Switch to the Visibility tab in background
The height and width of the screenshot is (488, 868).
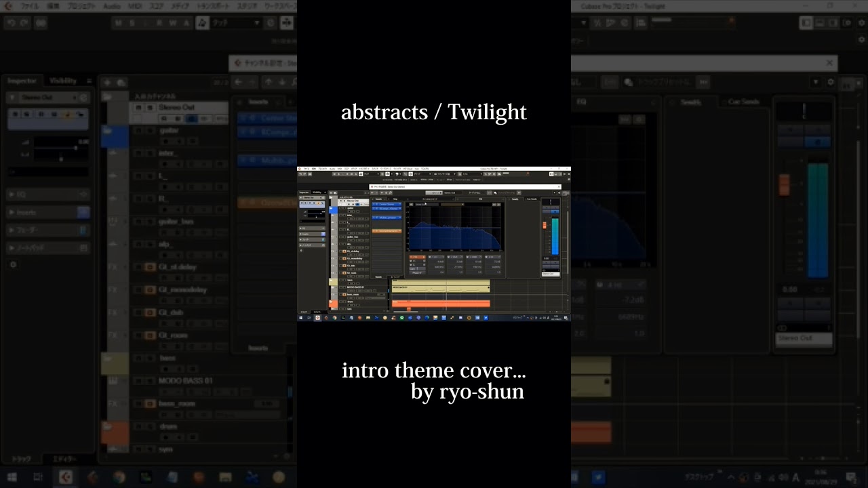tap(63, 81)
